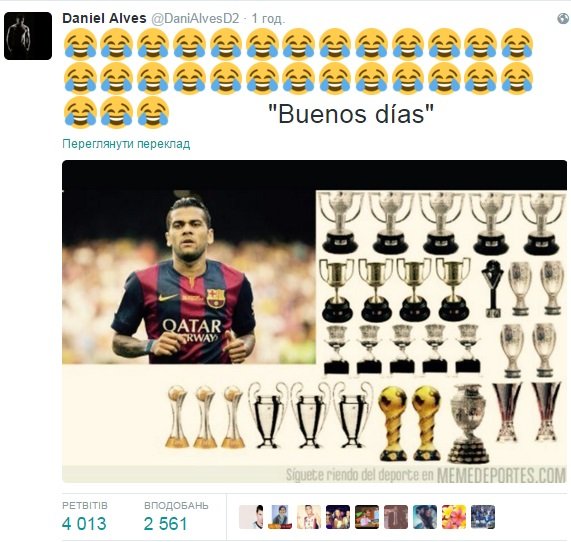Screen dimensions: 571x542
Task: Click the globe icon beside the tweet timestamp
Action: [x=563, y=19]
